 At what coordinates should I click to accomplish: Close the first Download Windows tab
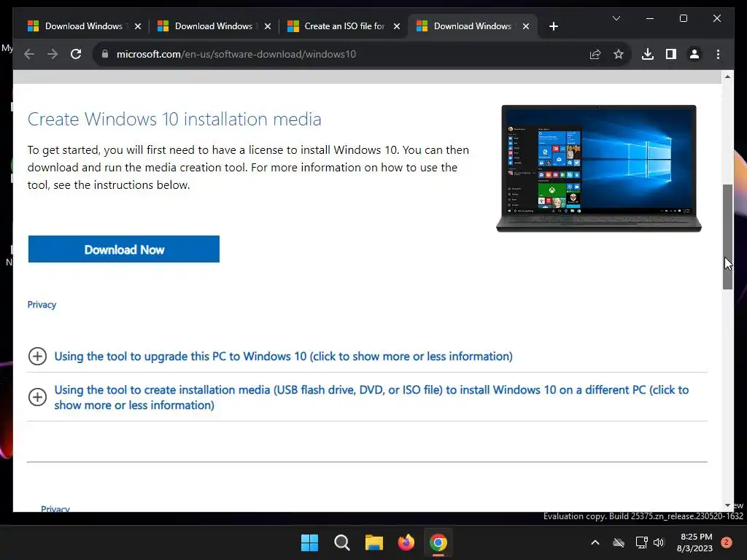coord(138,26)
